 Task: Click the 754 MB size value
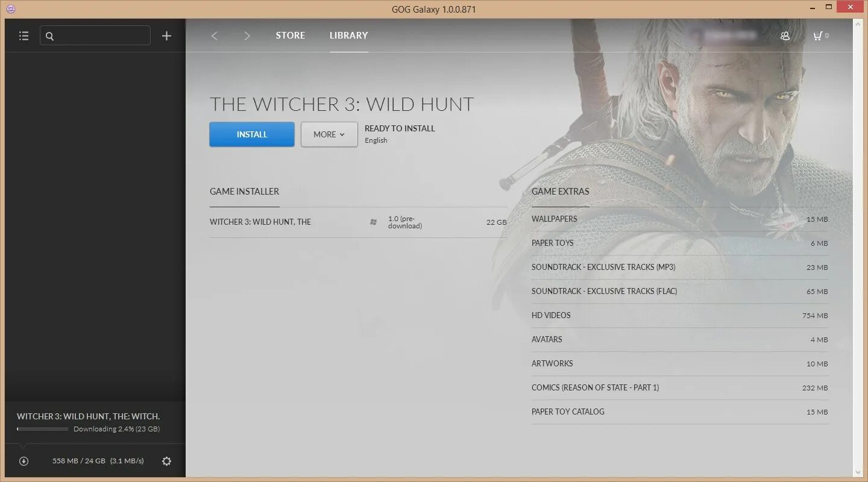815,316
